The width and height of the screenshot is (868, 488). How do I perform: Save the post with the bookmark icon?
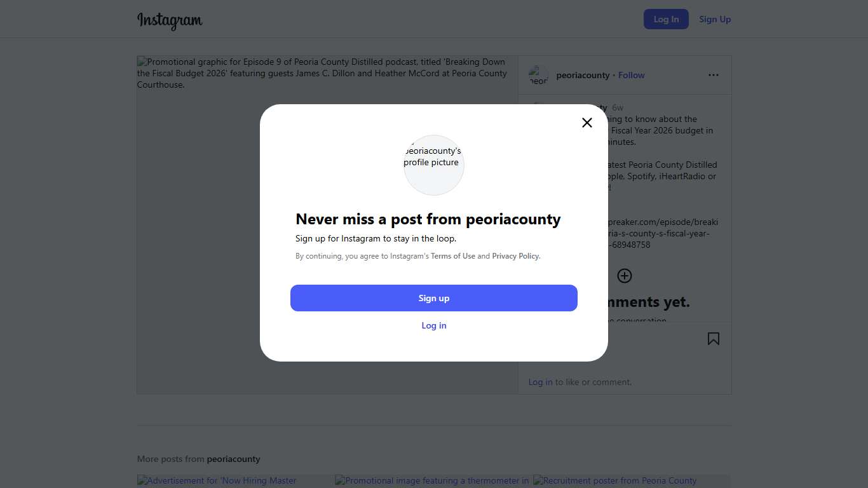click(x=714, y=339)
